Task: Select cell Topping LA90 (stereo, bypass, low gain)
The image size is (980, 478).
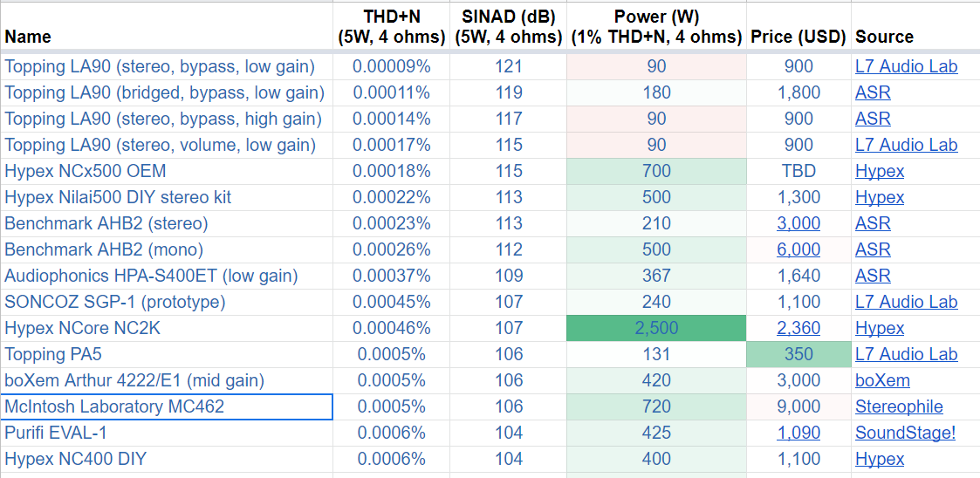Action: (167, 66)
